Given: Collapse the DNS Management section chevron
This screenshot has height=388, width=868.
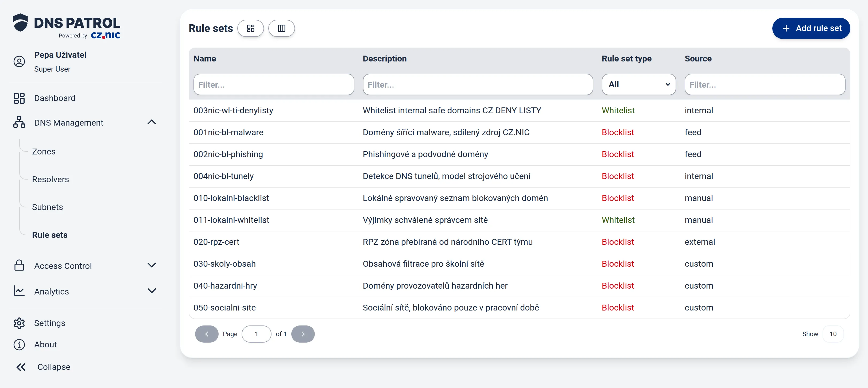Looking at the screenshot, I should tap(152, 122).
